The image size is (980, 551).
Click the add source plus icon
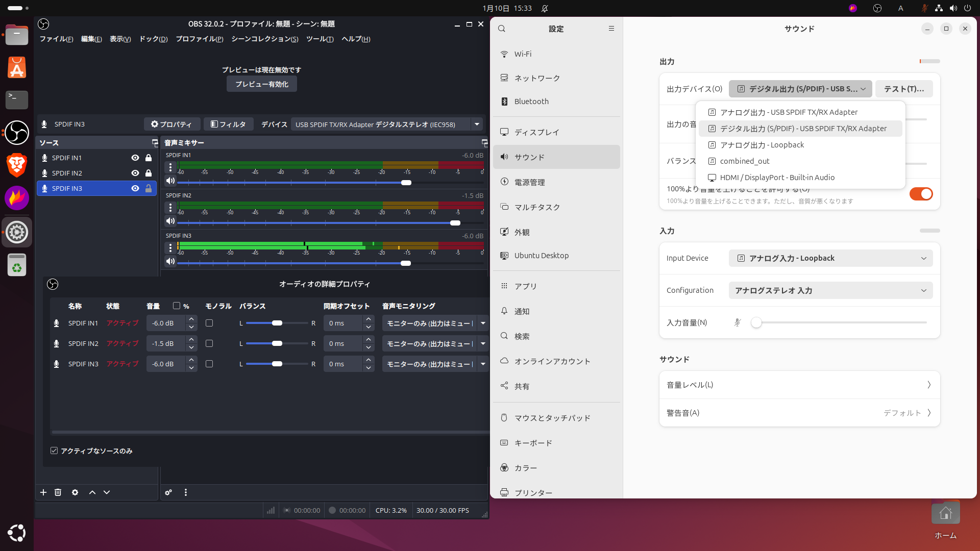point(43,492)
